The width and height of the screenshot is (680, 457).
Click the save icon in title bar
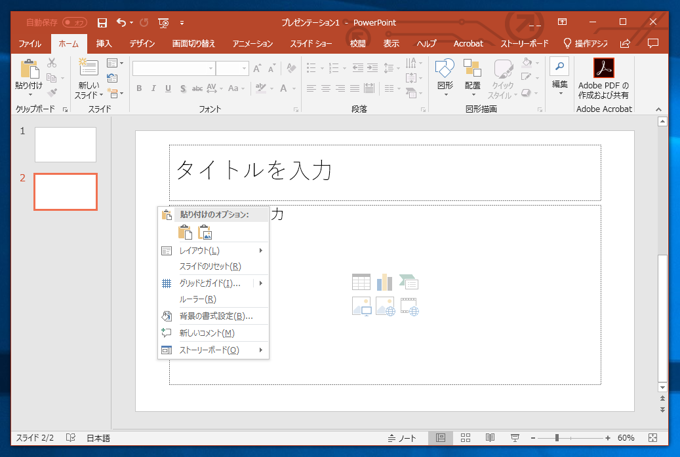point(102,22)
